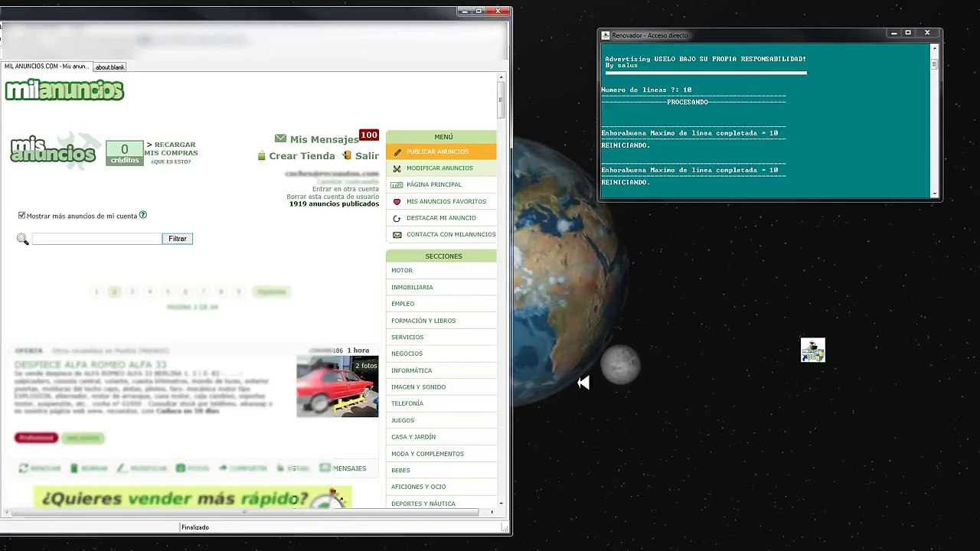Click the browser page vertical scrollbar
This screenshot has height=551, width=980.
tap(501, 290)
